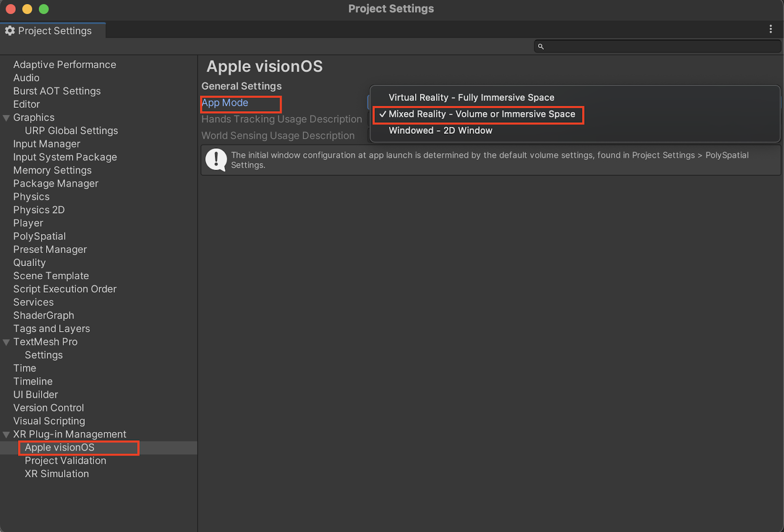
Task: Collapse the Graphics section
Action: coord(6,117)
